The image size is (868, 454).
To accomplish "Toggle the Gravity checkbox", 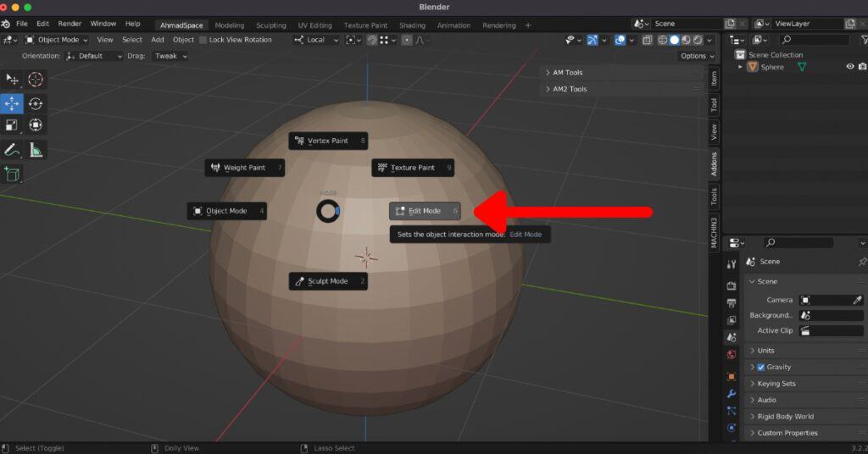I will 760,368.
